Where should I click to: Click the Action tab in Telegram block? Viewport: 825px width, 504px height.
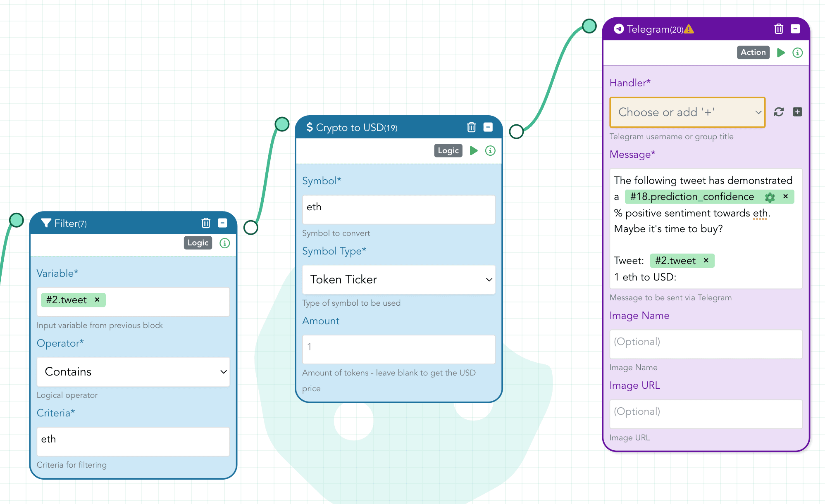pos(753,52)
